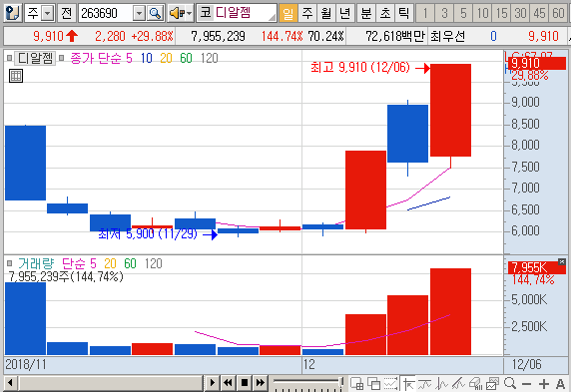Viewport: 571px width, 392px height.
Task: Click the letter A text tool icon
Action: (x=560, y=384)
